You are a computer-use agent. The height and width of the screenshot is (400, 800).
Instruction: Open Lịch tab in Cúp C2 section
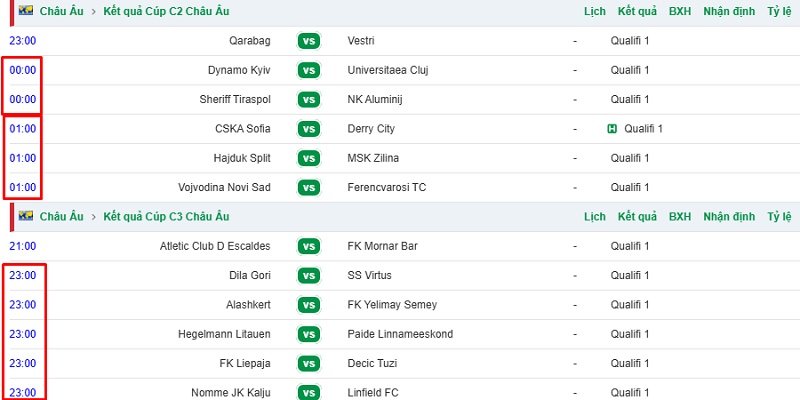tap(595, 11)
